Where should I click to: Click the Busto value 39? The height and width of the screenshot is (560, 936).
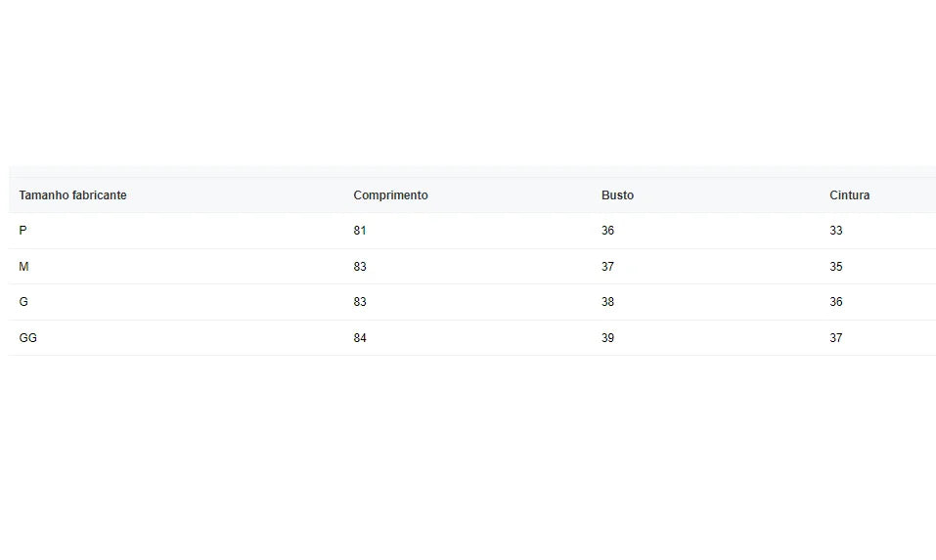[x=607, y=337]
